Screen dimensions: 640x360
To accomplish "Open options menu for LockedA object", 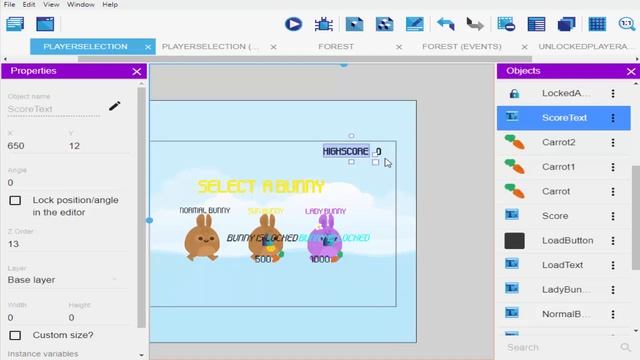I will point(613,93).
